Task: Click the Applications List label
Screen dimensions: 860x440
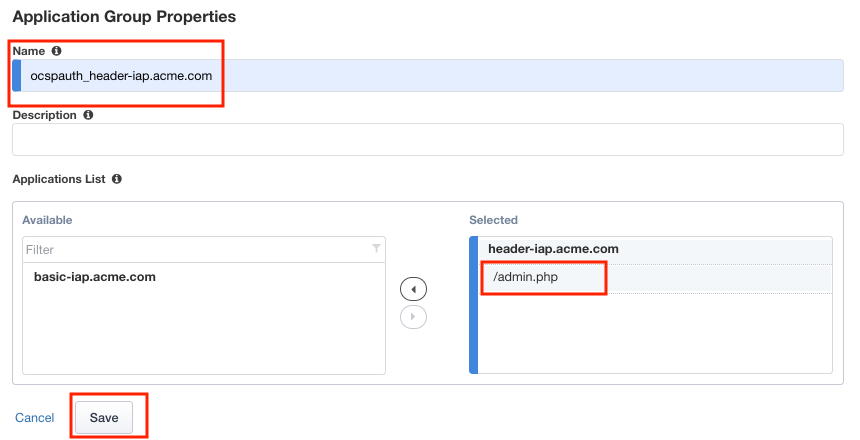Action: click(x=59, y=179)
